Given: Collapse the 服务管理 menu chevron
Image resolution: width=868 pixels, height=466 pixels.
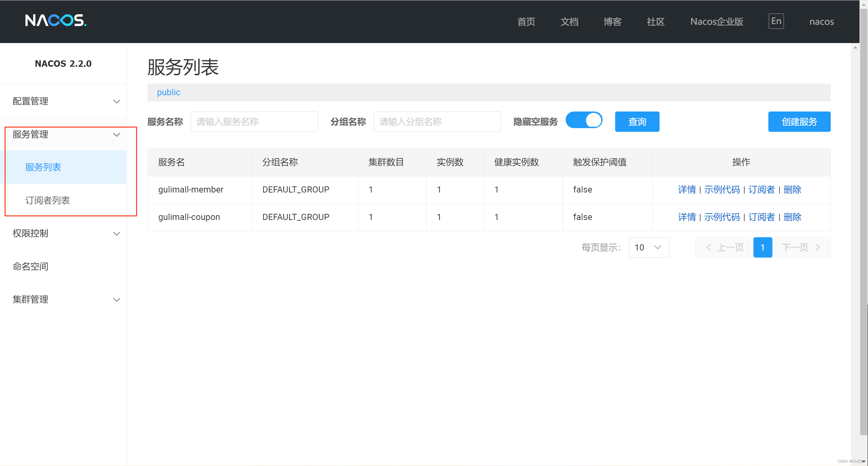Looking at the screenshot, I should point(117,135).
